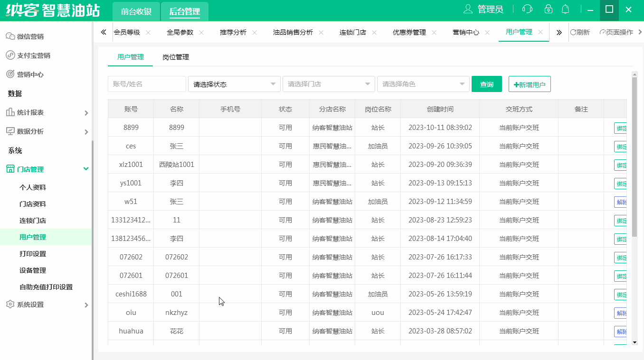Click the 账号/姓名 input field

coord(147,84)
